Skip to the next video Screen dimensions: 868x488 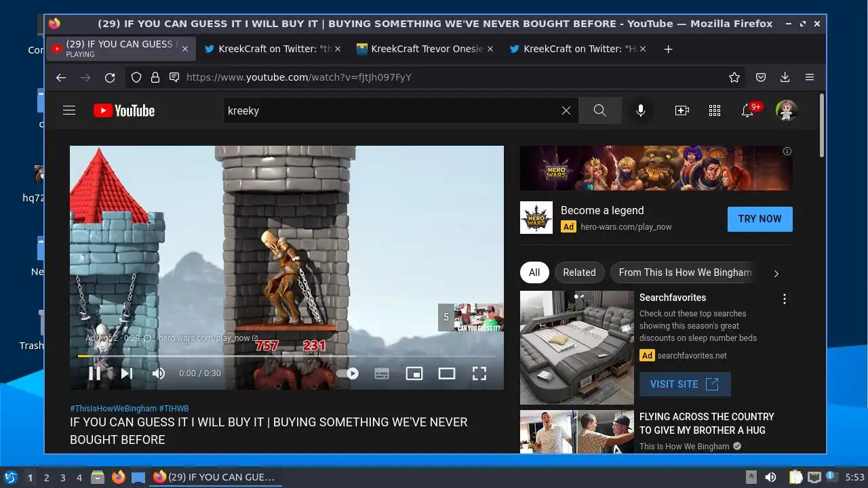[126, 373]
